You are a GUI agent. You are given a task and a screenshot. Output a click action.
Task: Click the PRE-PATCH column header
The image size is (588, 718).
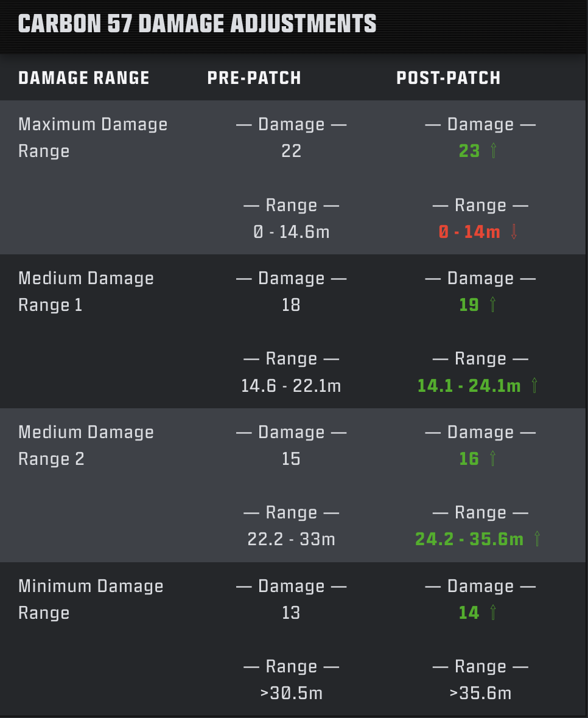(254, 78)
